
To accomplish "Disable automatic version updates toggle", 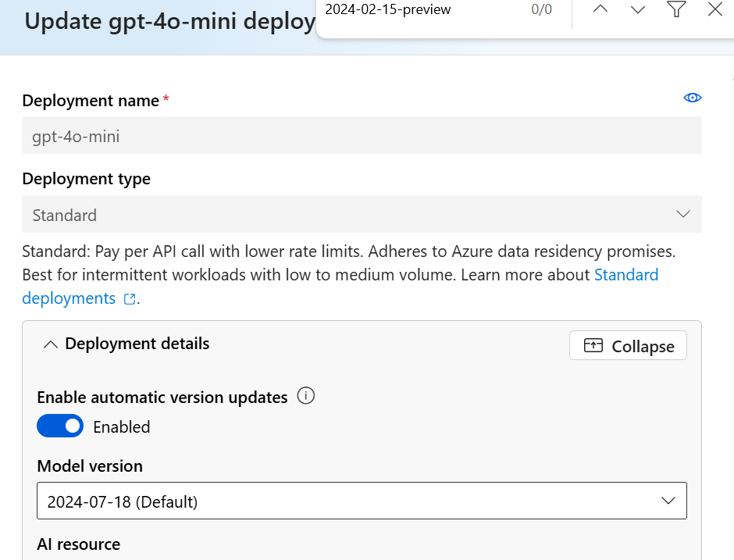I will click(60, 426).
